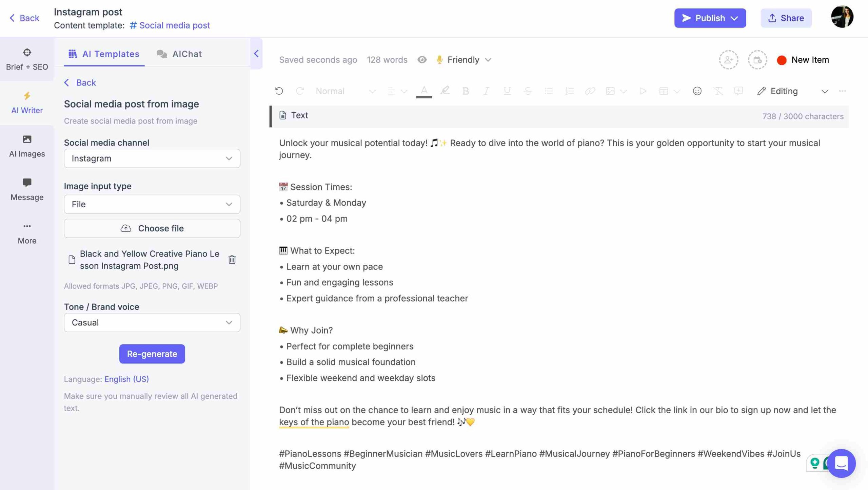
Task: Click the underline formatting icon
Action: (x=506, y=91)
